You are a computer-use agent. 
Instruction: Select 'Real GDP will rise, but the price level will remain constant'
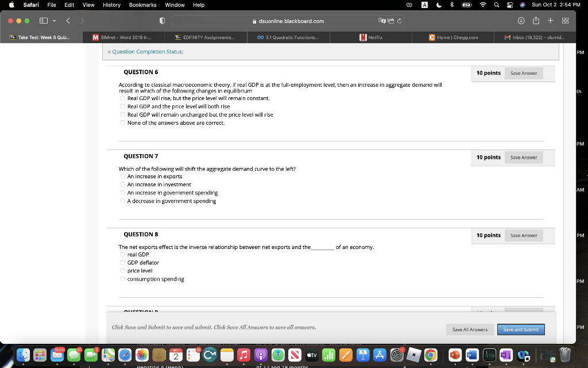(x=122, y=98)
